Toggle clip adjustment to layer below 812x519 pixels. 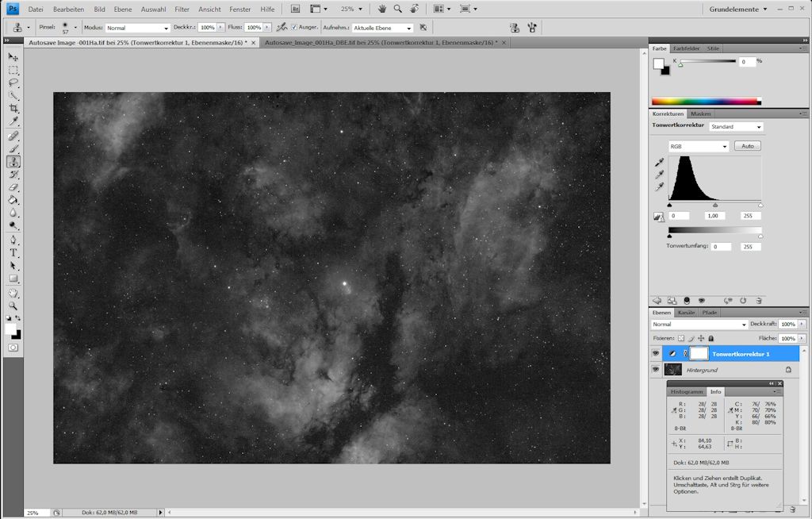(687, 301)
